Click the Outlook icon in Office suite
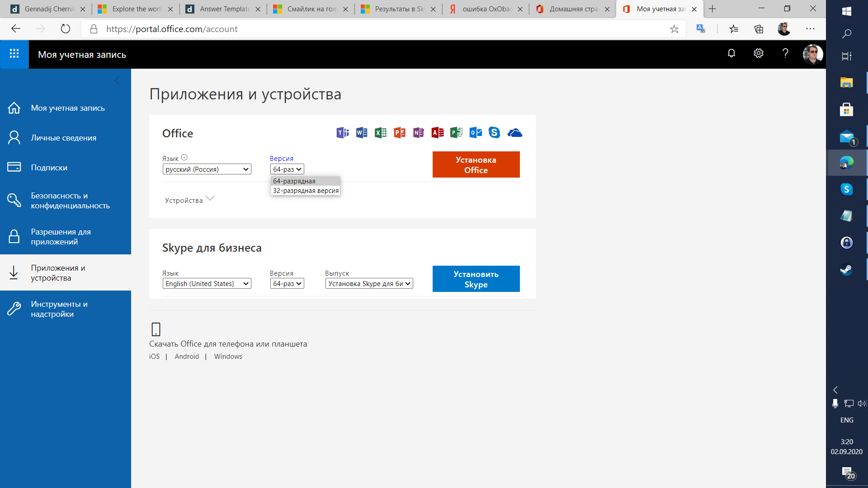This screenshot has height=488, width=868. [x=475, y=132]
